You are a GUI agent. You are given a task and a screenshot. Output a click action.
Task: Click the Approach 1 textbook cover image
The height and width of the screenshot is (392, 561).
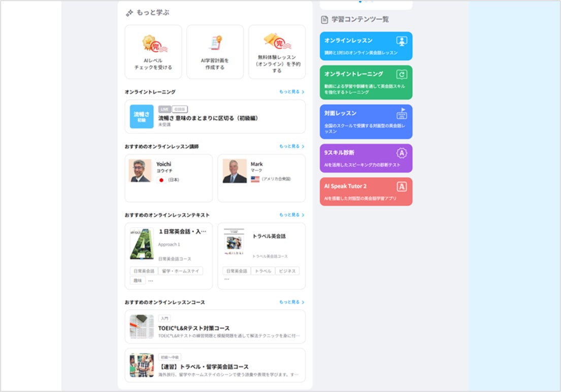pyautogui.click(x=142, y=244)
